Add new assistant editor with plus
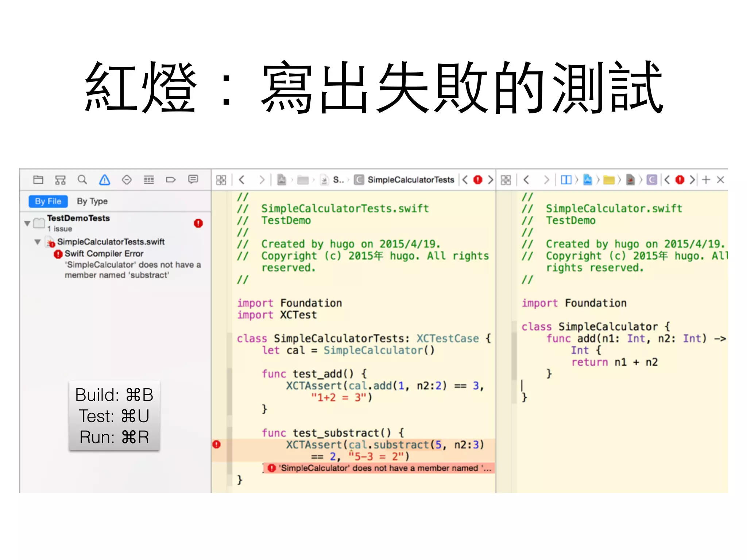 (706, 180)
